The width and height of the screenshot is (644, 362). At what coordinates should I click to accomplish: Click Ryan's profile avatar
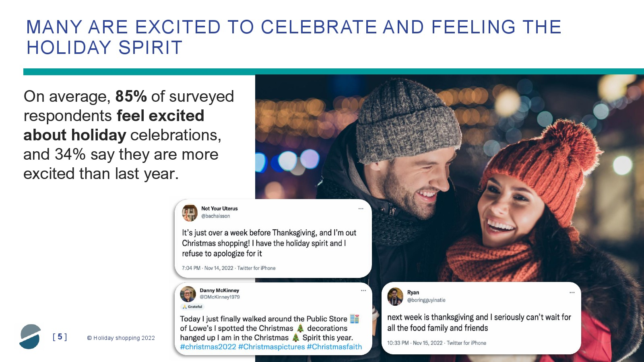tap(395, 296)
